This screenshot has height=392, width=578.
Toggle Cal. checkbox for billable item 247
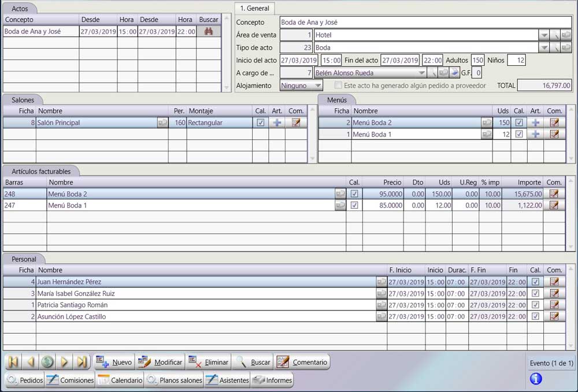point(354,205)
